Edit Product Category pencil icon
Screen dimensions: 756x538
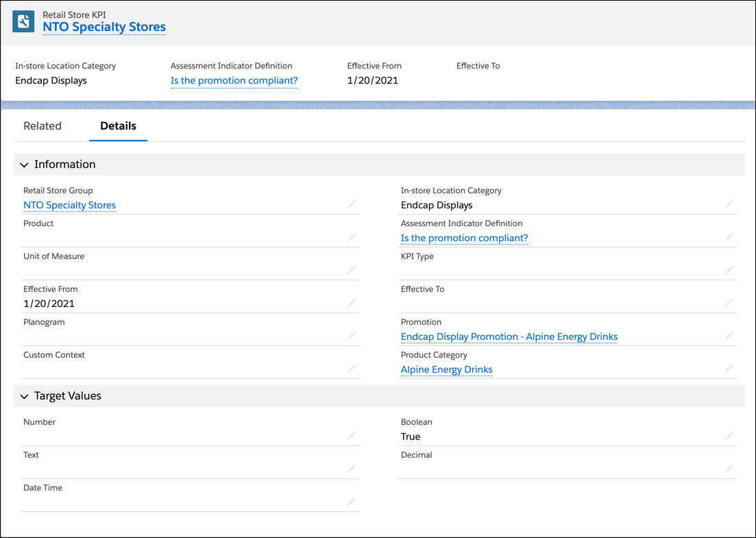[x=729, y=369]
